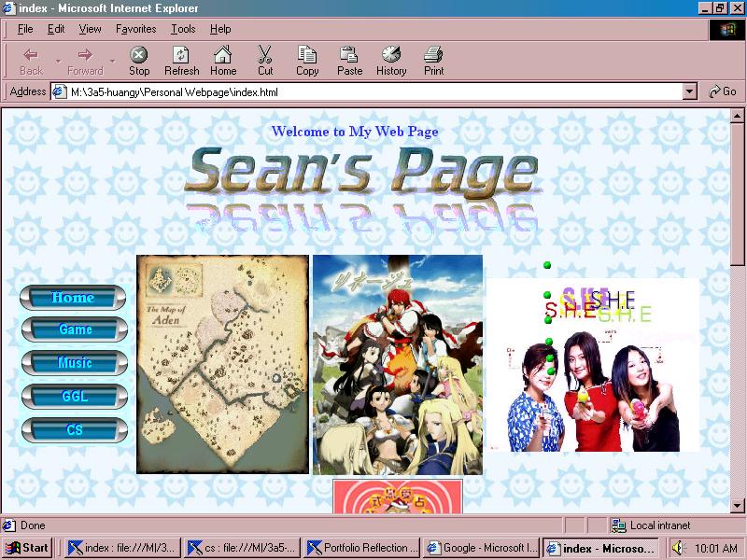747x560 pixels.
Task: Click the Windows logo throbber icon
Action: coord(727,30)
